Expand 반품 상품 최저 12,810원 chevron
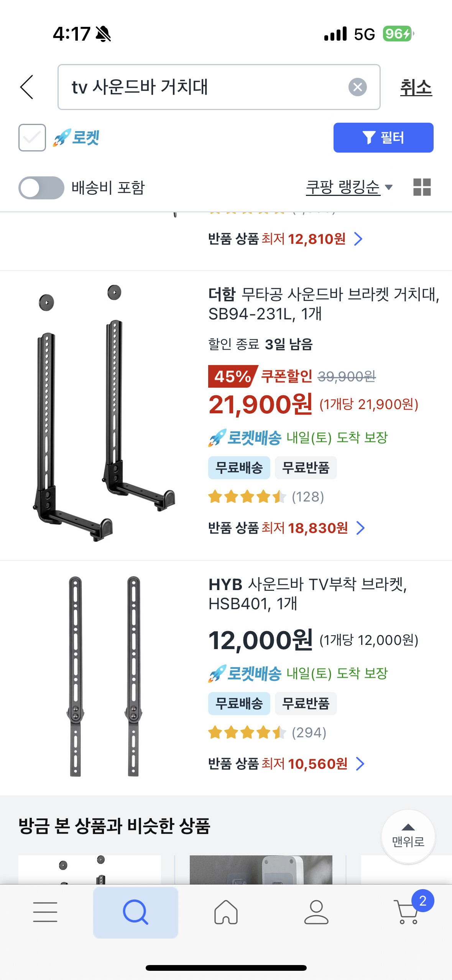The width and height of the screenshot is (452, 980). click(x=358, y=239)
